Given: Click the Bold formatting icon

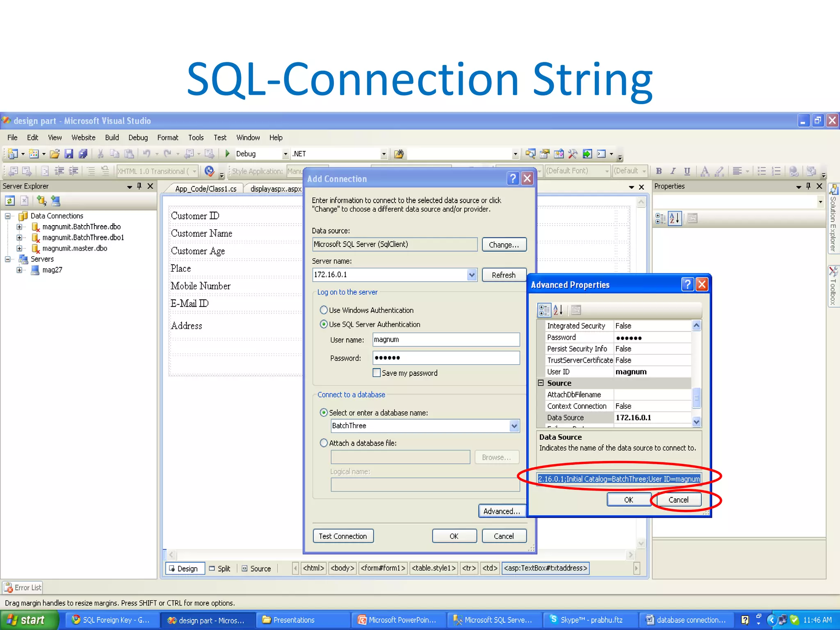Looking at the screenshot, I should [659, 171].
